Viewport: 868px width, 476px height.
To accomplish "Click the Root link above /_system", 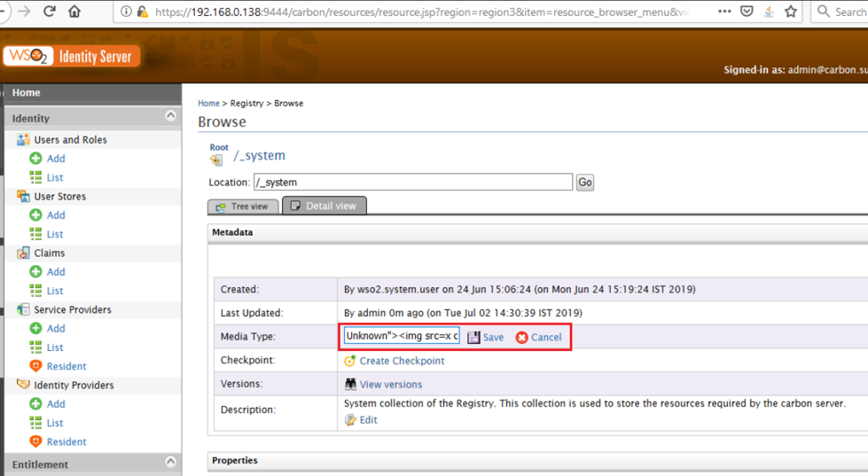I will [x=219, y=147].
